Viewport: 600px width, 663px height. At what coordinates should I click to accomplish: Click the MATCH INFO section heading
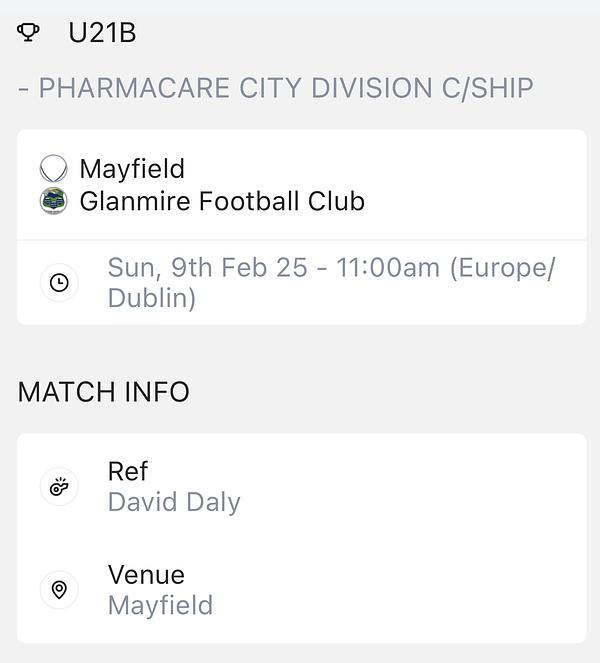click(104, 392)
